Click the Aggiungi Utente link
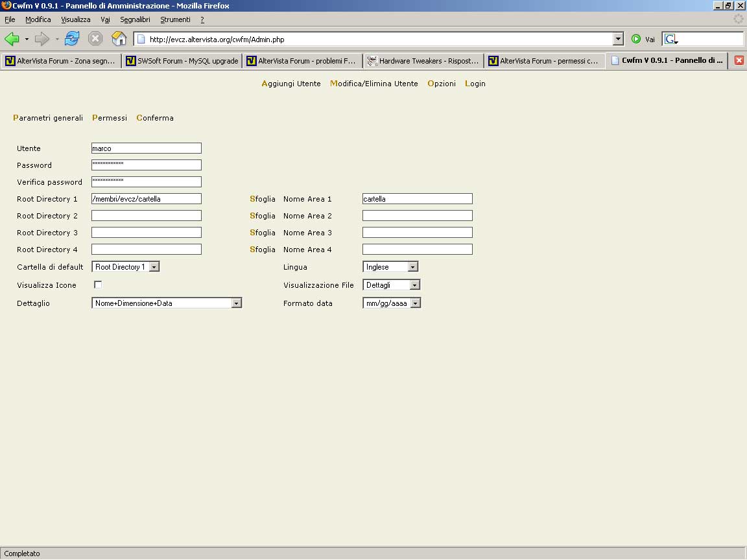The height and width of the screenshot is (560, 747). tap(291, 84)
